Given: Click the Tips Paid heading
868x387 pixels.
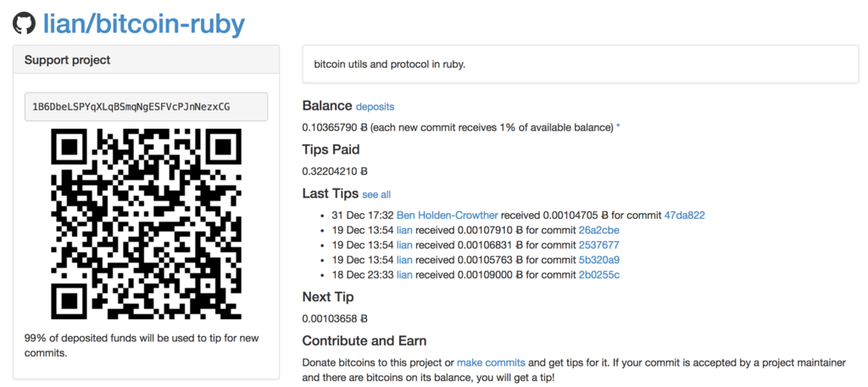Looking at the screenshot, I should [331, 149].
